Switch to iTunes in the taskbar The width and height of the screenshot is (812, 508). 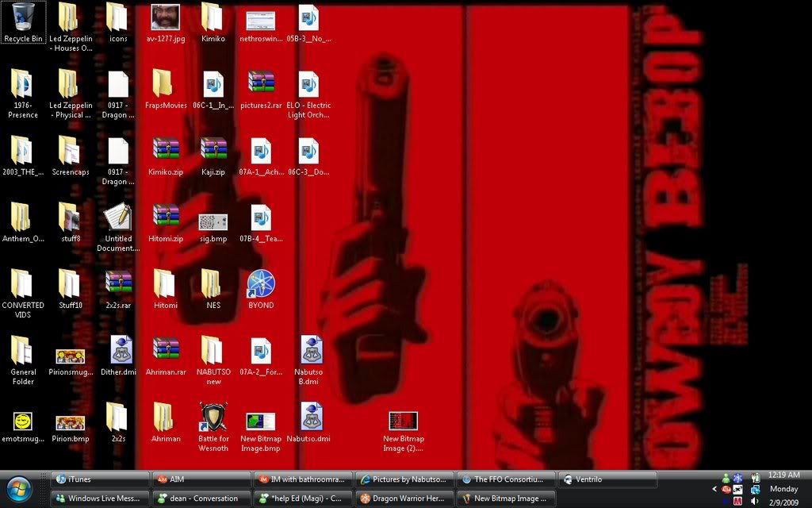pos(101,479)
